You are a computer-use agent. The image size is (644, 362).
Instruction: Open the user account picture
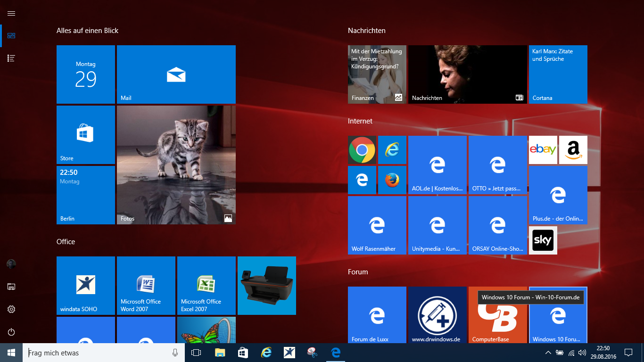(x=11, y=264)
